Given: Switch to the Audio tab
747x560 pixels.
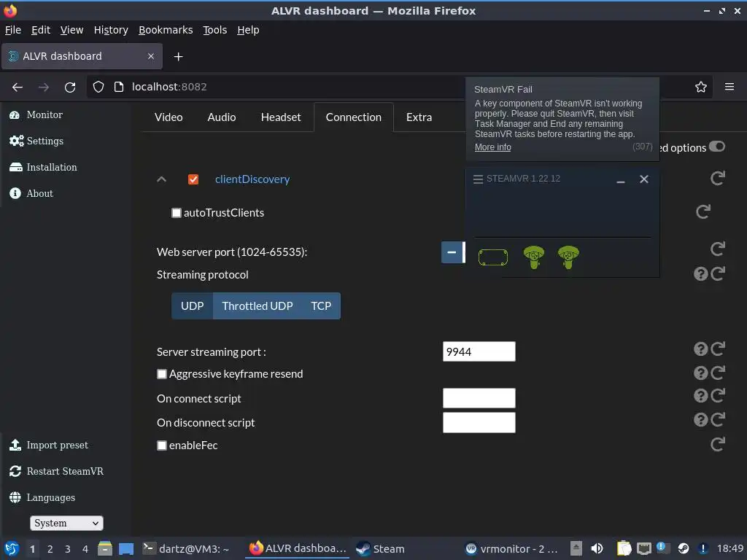Looking at the screenshot, I should click(x=222, y=117).
